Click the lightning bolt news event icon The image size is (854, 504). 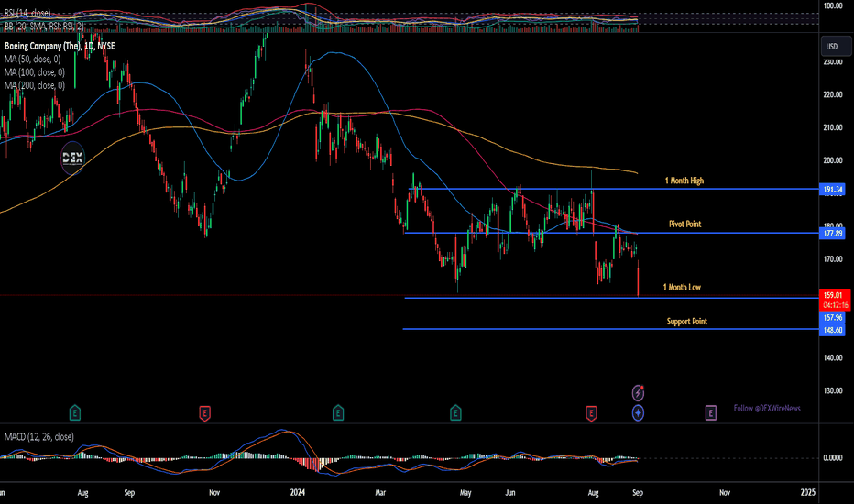(x=638, y=393)
